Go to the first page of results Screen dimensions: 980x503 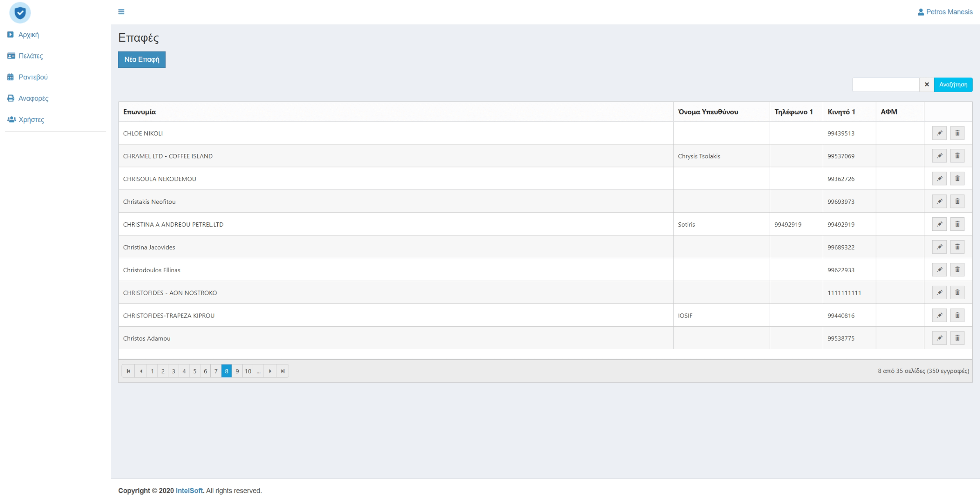pos(128,371)
